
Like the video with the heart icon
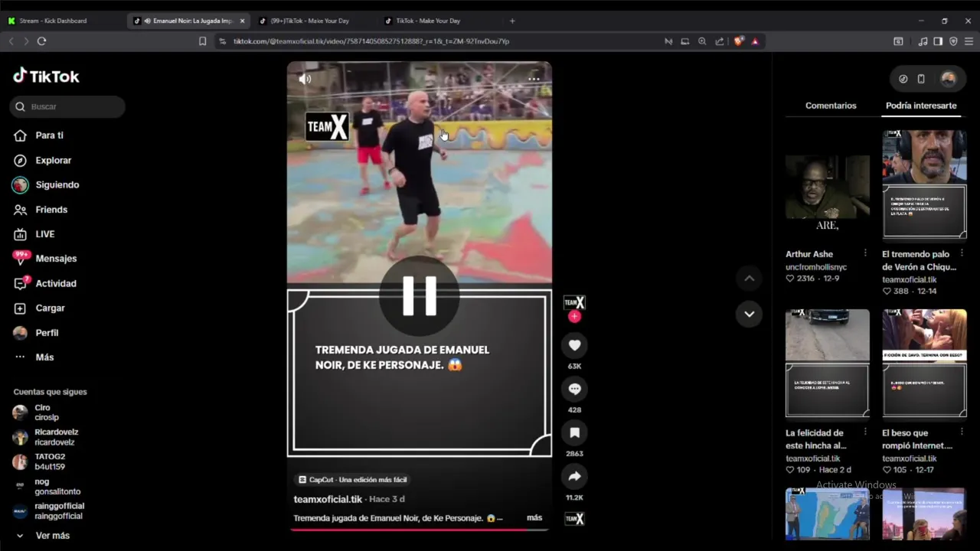[x=574, y=345]
